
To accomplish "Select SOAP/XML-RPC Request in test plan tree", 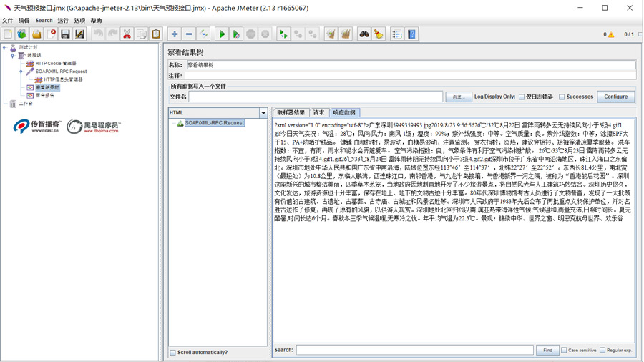I will pos(61,72).
